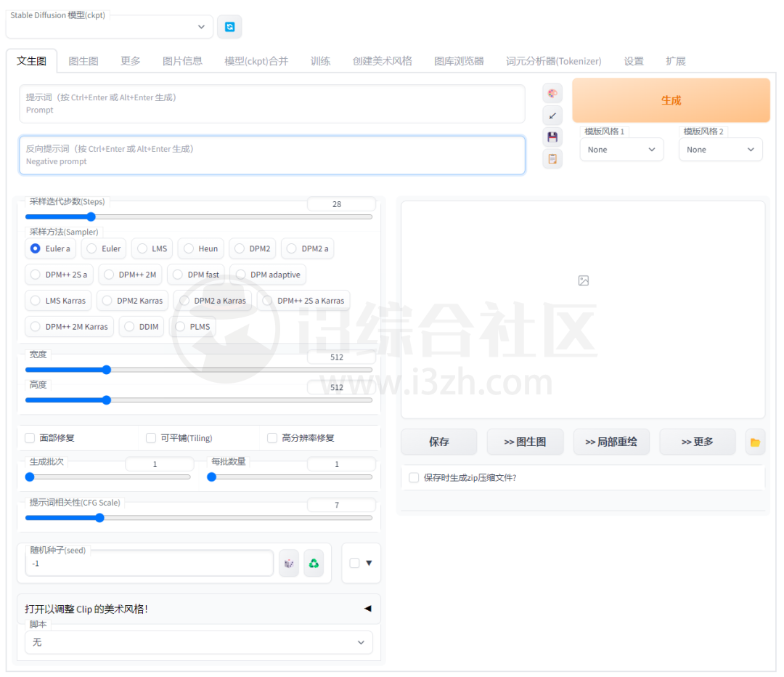Adjust the 采样迭代步数(Steps) slider

pyautogui.click(x=199, y=217)
